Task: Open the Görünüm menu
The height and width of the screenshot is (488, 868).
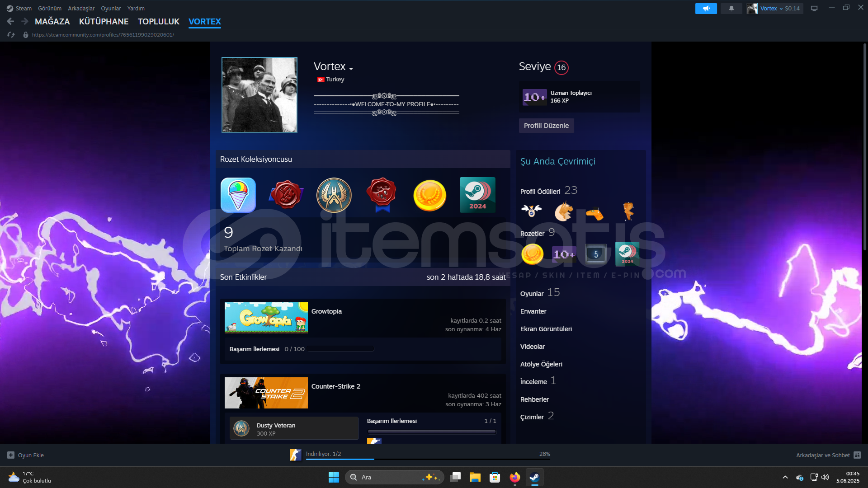Action: 50,8
